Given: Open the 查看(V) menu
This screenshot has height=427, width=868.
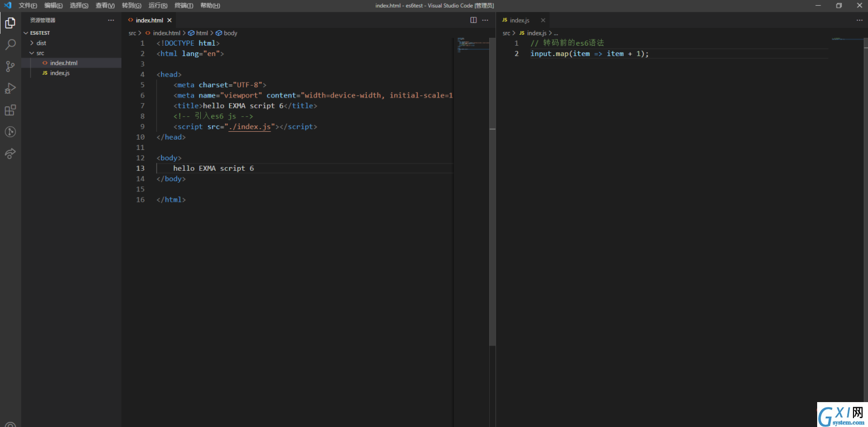Looking at the screenshot, I should pyautogui.click(x=105, y=6).
